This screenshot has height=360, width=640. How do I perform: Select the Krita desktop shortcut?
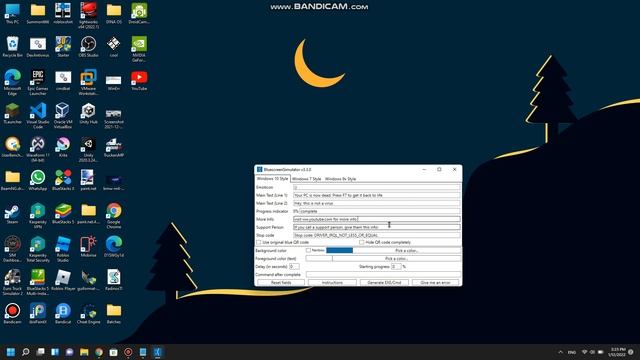coord(63,147)
